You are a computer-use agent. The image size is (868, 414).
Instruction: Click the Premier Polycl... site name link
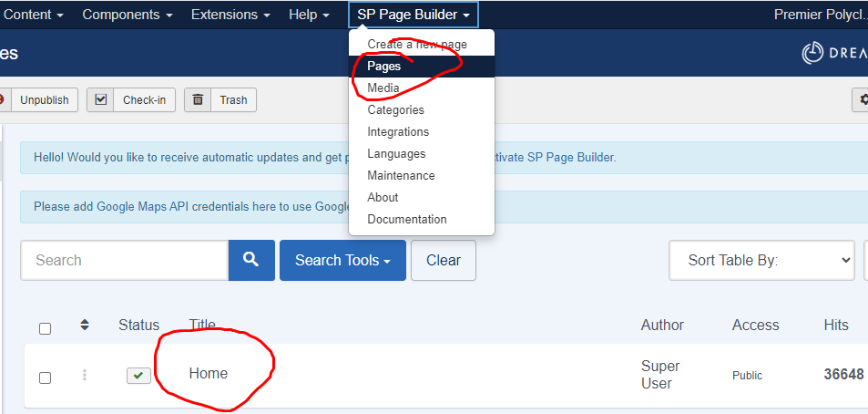pos(821,15)
